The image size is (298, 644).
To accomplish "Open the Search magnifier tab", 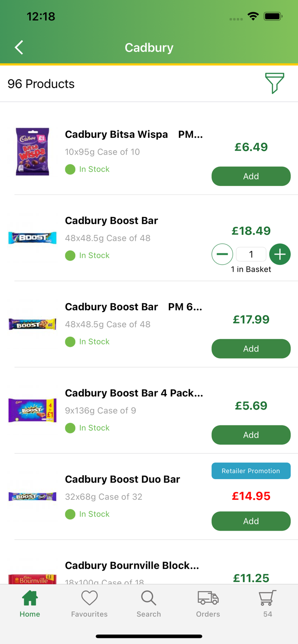I will click(149, 604).
